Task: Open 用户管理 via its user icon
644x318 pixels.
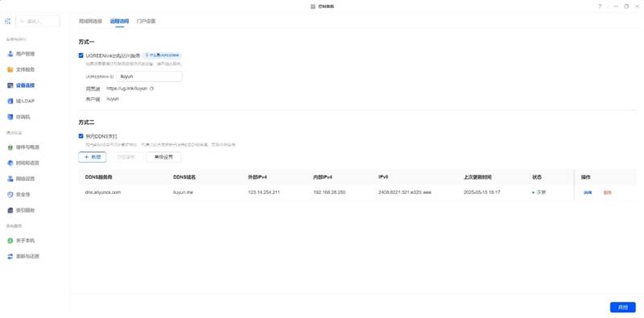Action: click(x=10, y=54)
